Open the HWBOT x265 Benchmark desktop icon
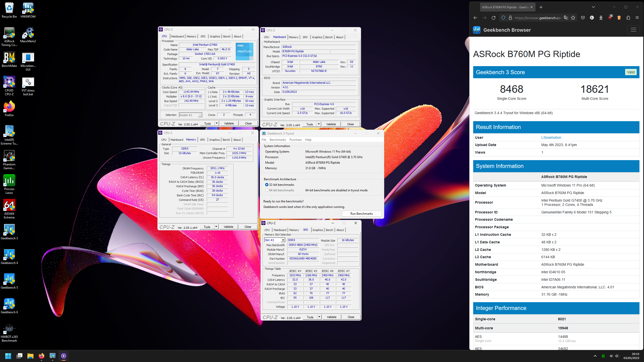Image resolution: width=644 pixels, height=362 pixels. [x=9, y=332]
